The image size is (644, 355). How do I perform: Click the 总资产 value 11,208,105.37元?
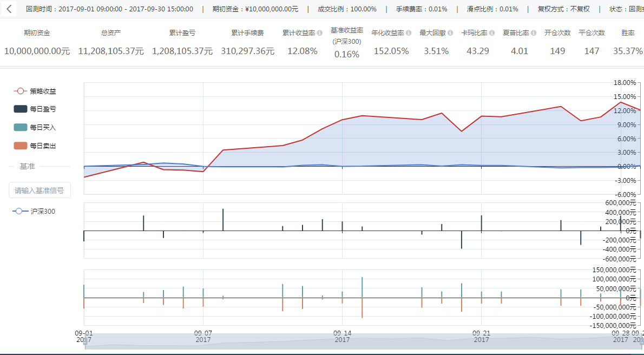click(111, 51)
